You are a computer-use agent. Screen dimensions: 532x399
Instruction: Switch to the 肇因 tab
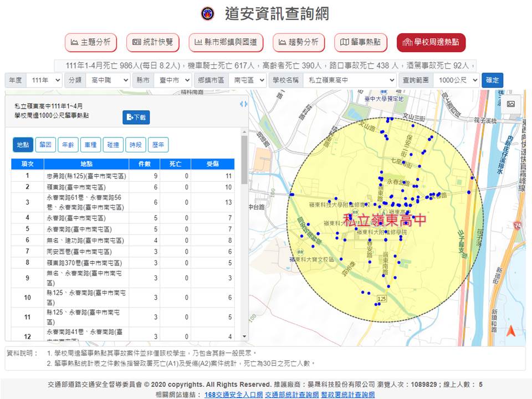[45, 145]
